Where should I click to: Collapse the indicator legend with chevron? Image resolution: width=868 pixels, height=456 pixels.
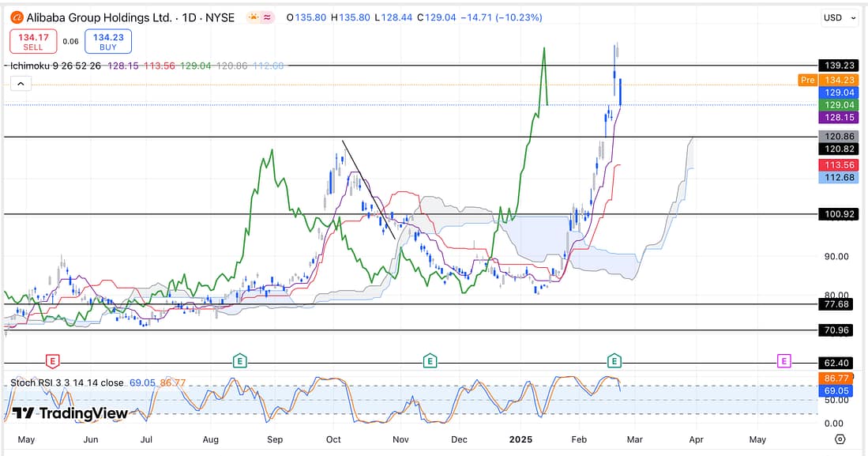tap(21, 84)
